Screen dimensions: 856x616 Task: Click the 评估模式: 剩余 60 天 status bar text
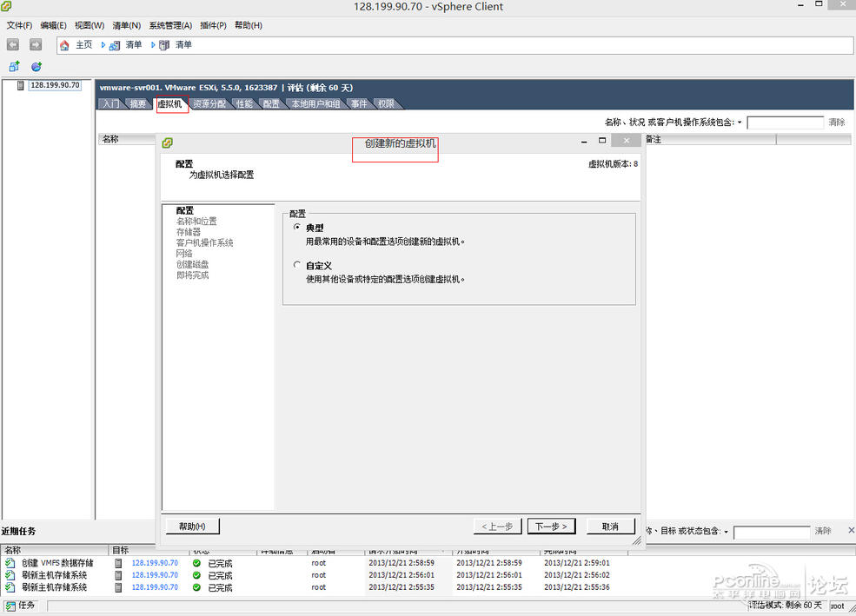coord(785,605)
